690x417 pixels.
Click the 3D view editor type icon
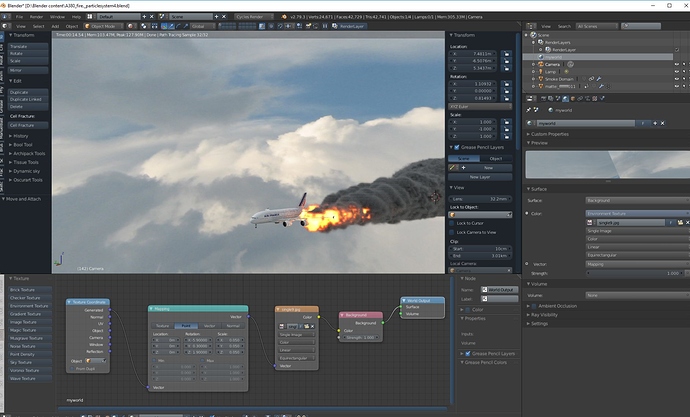4,26
